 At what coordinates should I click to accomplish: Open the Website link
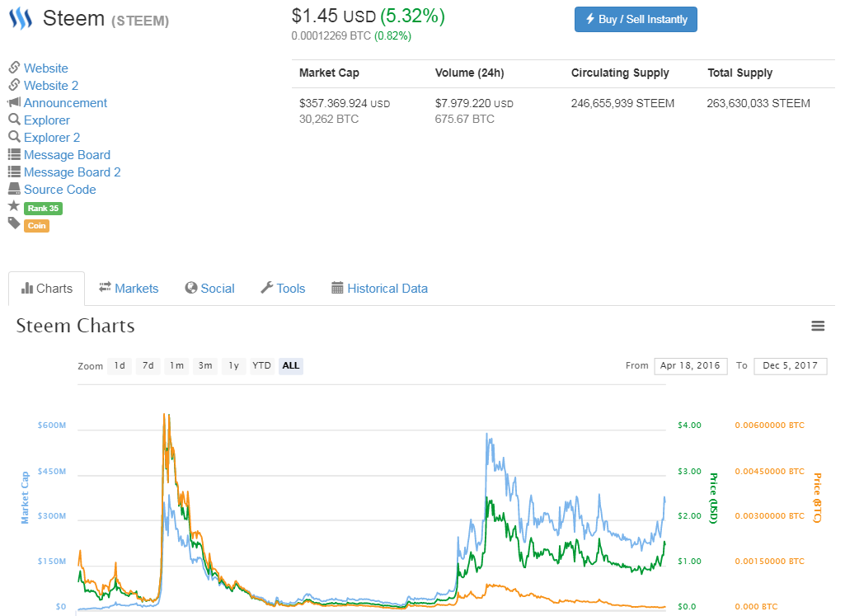46,68
